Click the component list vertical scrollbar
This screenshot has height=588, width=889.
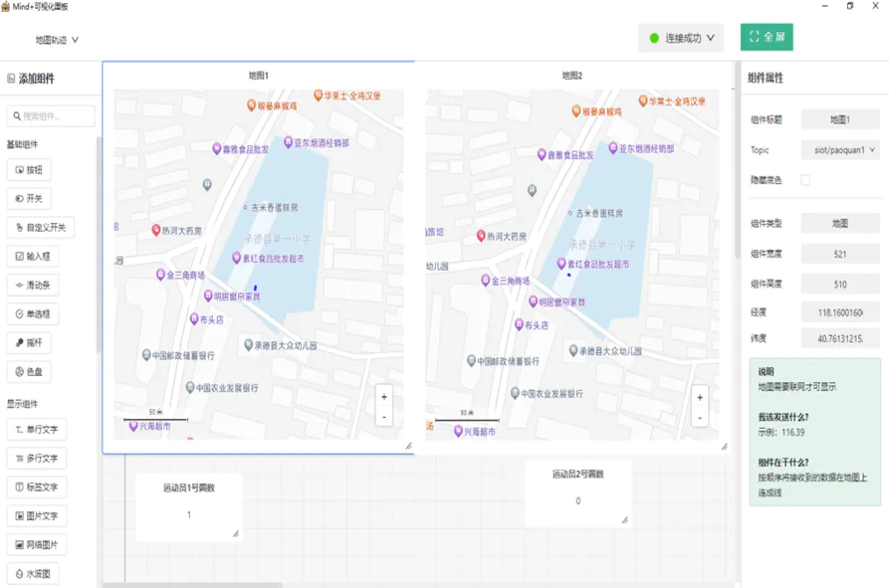coord(99,245)
